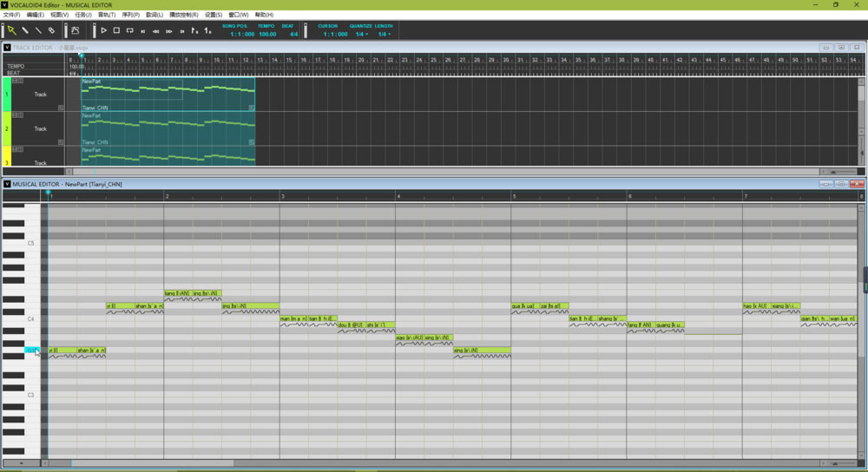Toggle mute on Track 1
Image resolution: width=868 pixels, height=472 pixels.
[x=16, y=81]
